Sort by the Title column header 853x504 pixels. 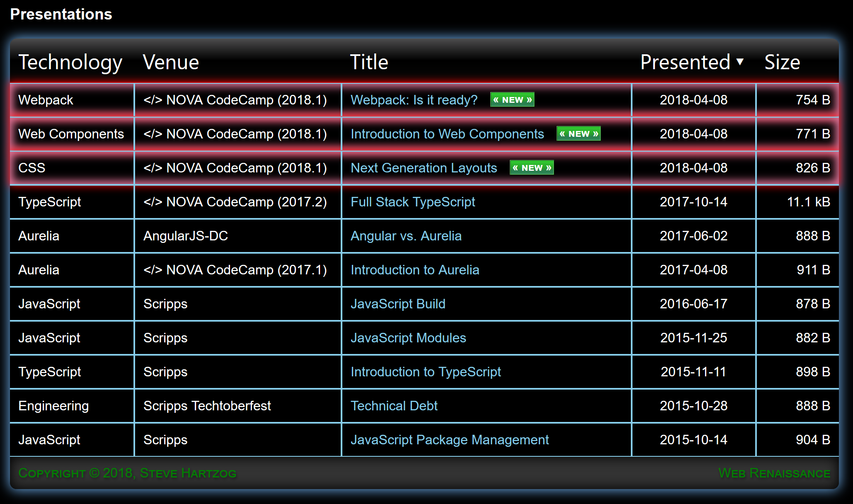pyautogui.click(x=369, y=62)
